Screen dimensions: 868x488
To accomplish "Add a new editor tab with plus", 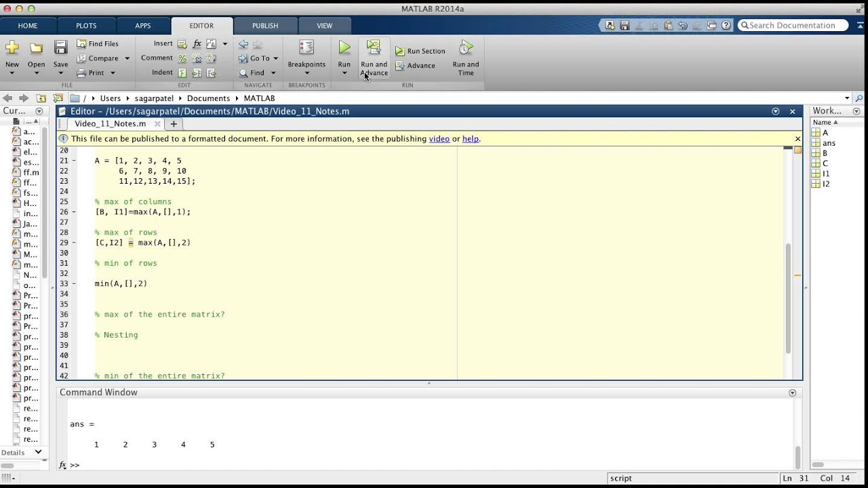I will pyautogui.click(x=174, y=124).
